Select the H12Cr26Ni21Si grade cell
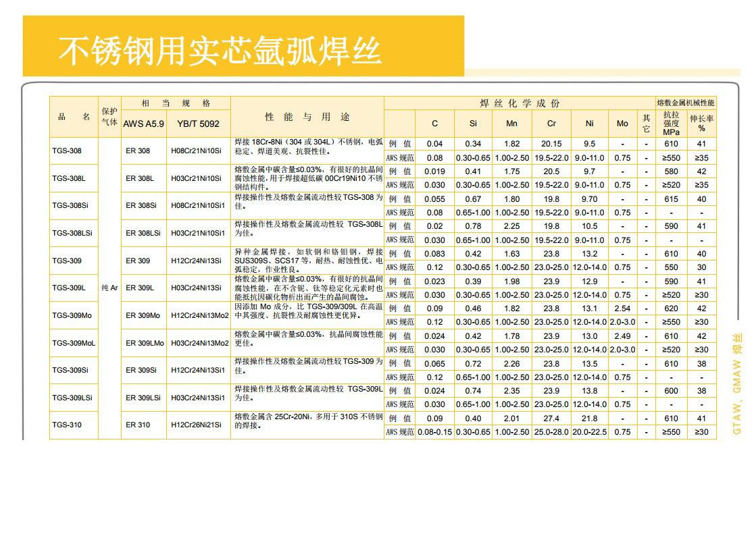Image resolution: width=756 pixels, height=536 pixels. [x=198, y=425]
